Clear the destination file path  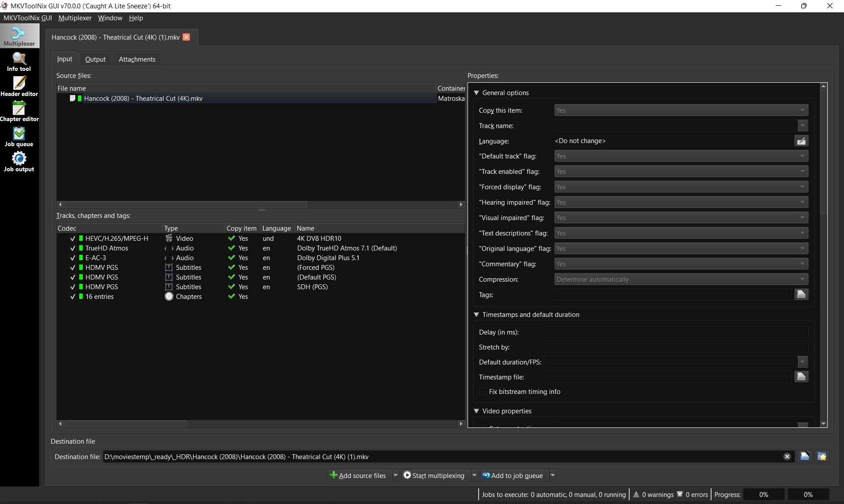pyautogui.click(x=787, y=456)
